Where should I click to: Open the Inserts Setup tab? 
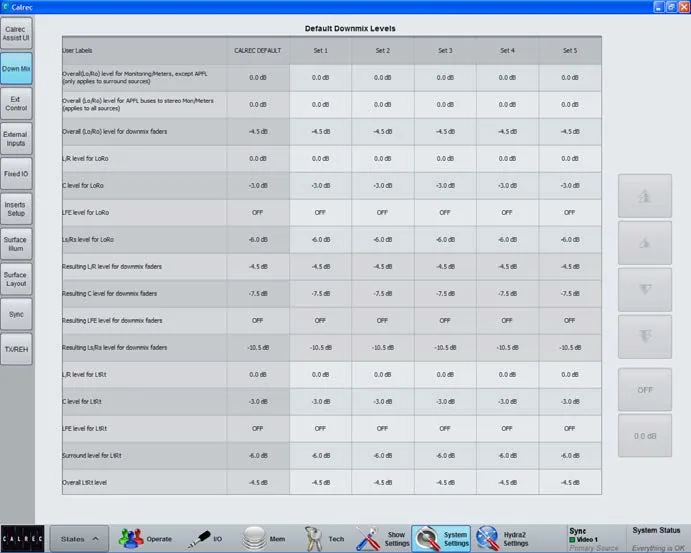pos(16,209)
